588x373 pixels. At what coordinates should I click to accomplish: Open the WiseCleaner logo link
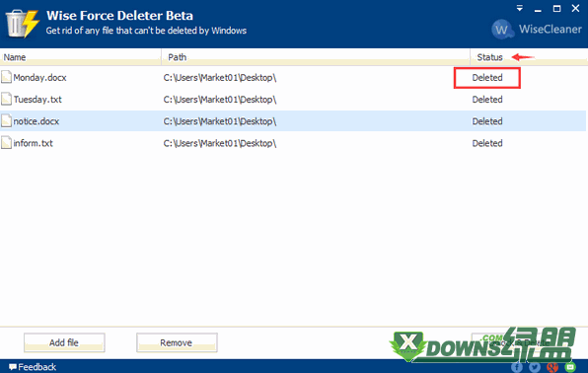click(x=537, y=30)
